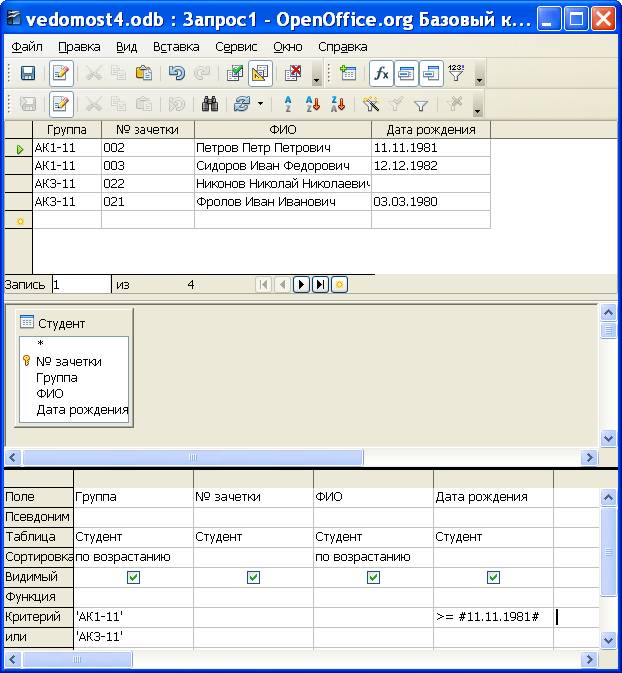Click the Paste icon in top toolbar
This screenshot has width=622, height=673.
[143, 73]
